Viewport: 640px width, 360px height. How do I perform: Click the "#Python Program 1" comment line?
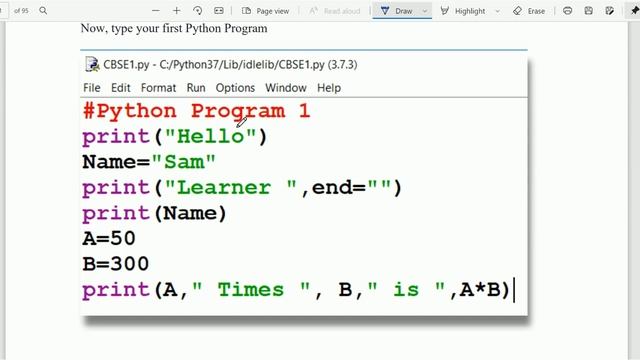point(197,111)
